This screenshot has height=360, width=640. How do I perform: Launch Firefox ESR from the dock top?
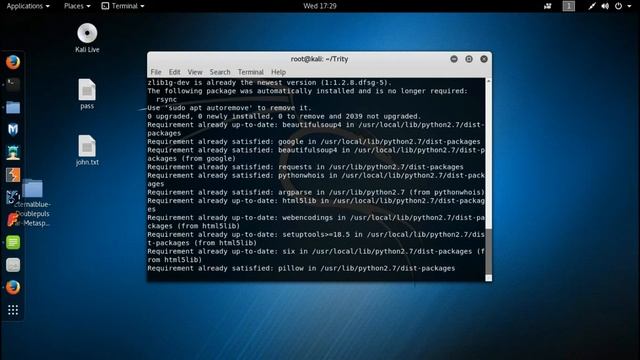[13, 62]
